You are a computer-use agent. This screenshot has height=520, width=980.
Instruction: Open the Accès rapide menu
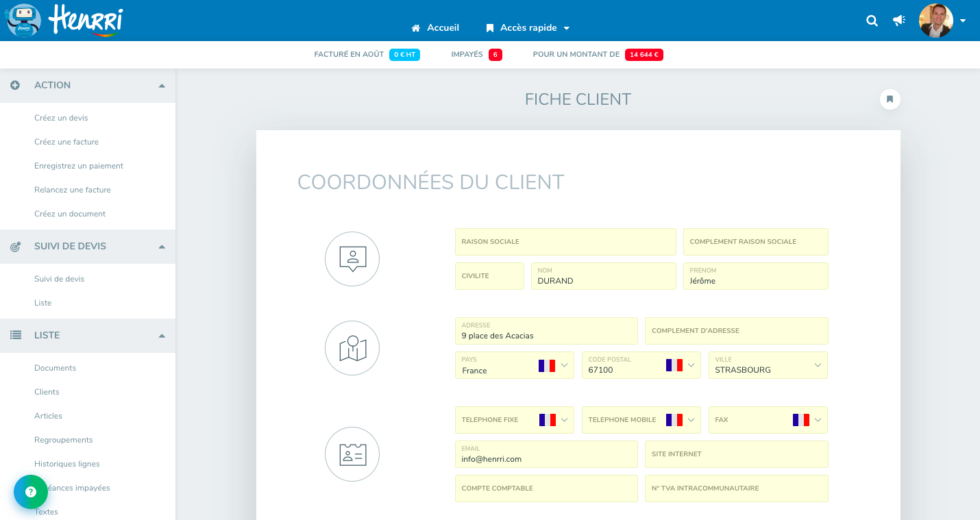(528, 28)
